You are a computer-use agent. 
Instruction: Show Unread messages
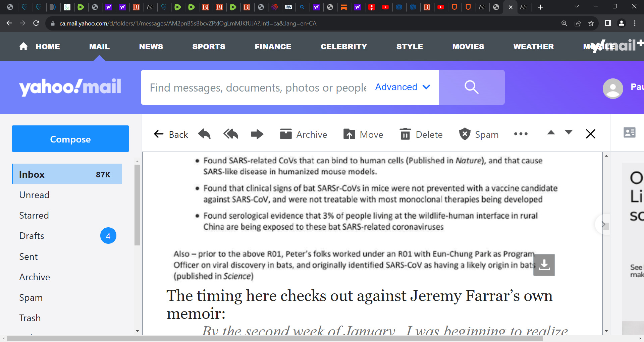34,195
